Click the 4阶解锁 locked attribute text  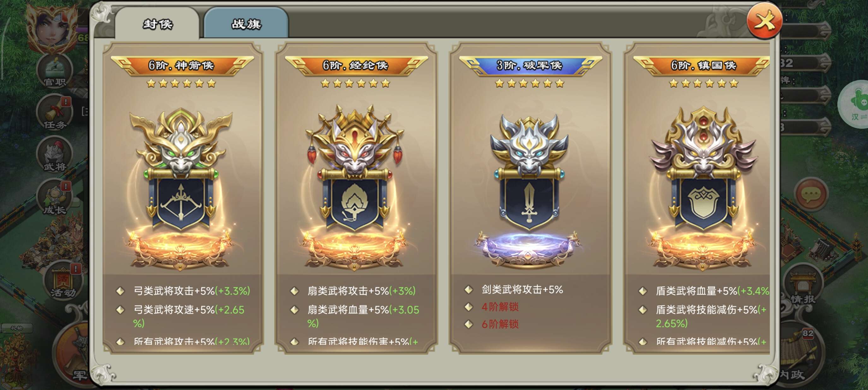click(x=500, y=307)
